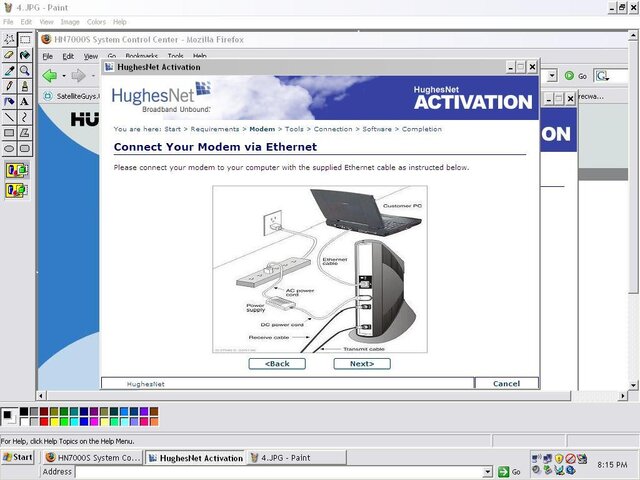Image resolution: width=640 pixels, height=480 pixels.
Task: Open Firefox address bar dropdown arrow
Action: [x=552, y=76]
